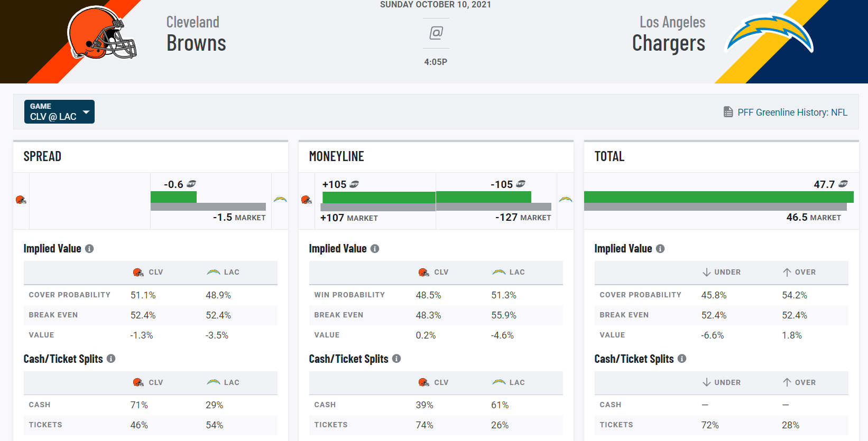Open the GAME CLV @ LAC dropdown
The width and height of the screenshot is (868, 441).
[x=59, y=111]
